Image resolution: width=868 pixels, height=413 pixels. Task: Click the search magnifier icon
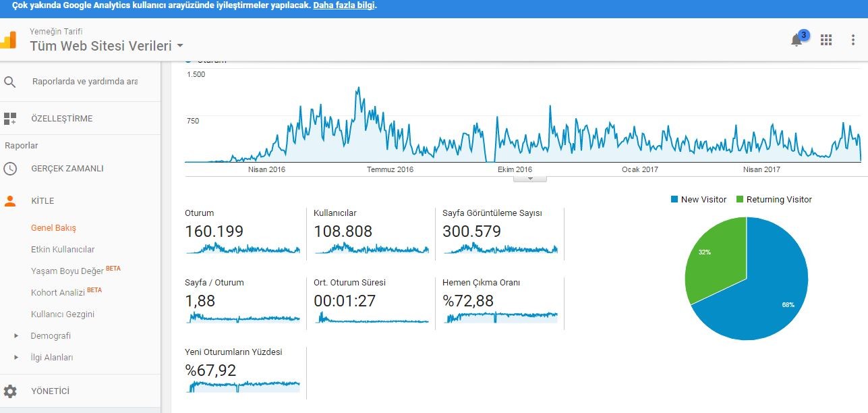click(10, 82)
